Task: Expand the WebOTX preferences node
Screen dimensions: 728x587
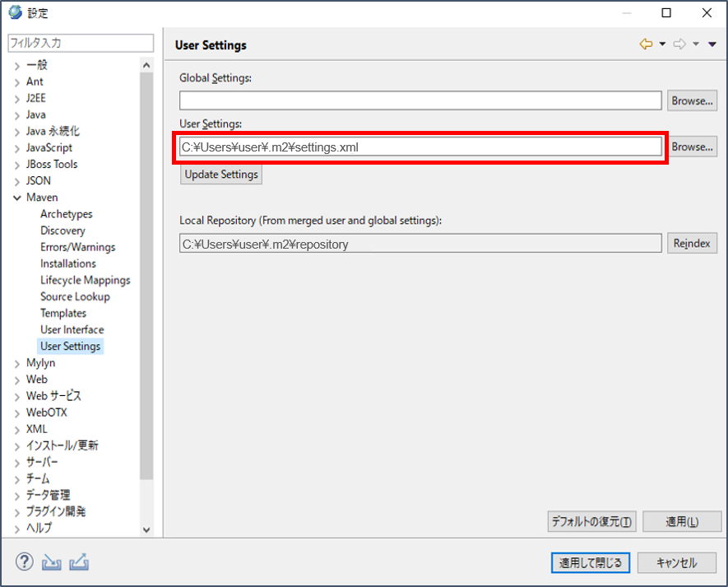Action: click(17, 412)
